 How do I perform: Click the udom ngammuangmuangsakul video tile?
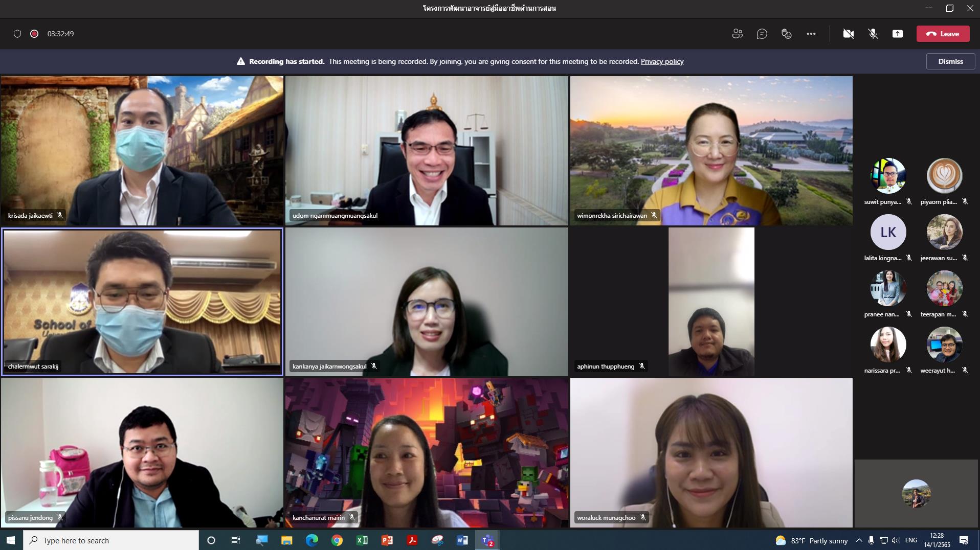(x=427, y=151)
